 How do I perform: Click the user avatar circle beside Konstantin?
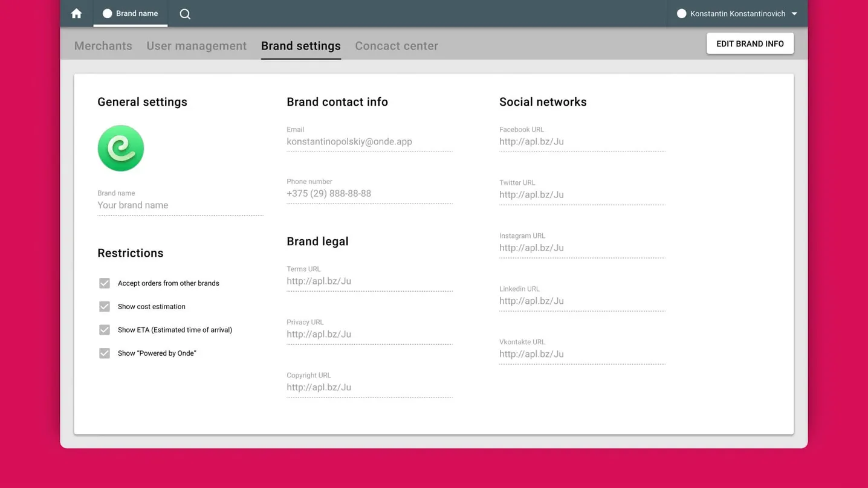point(681,13)
